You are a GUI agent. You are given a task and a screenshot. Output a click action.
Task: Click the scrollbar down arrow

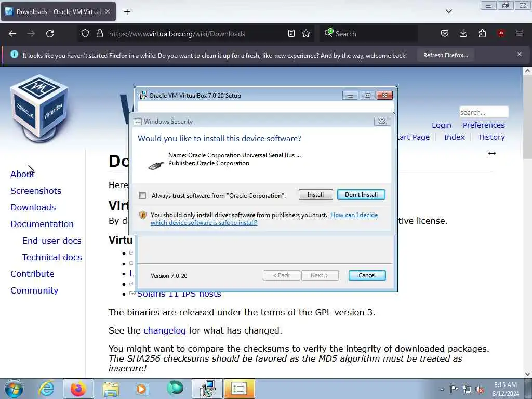(x=527, y=374)
